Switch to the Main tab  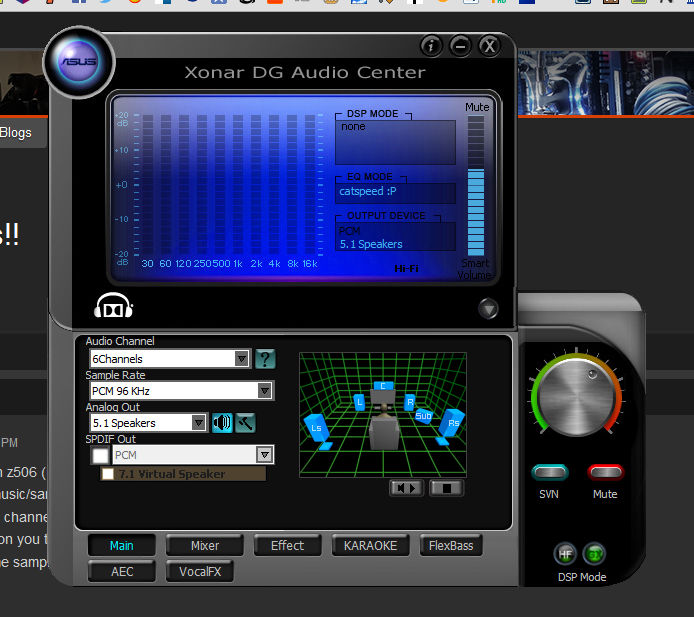[122, 546]
